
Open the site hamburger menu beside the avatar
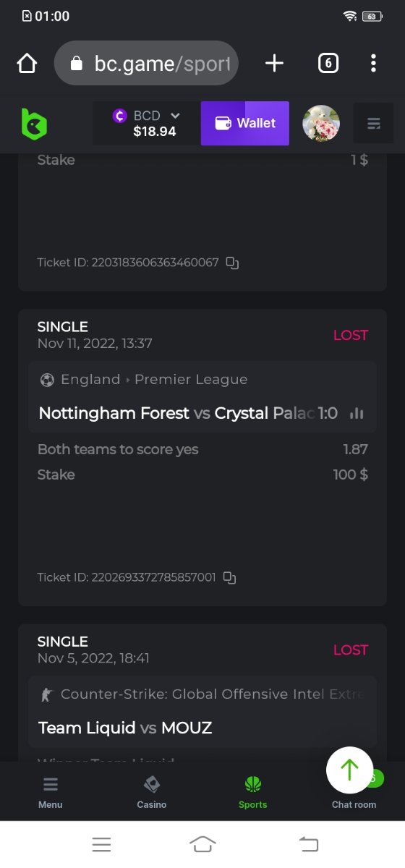coord(373,123)
